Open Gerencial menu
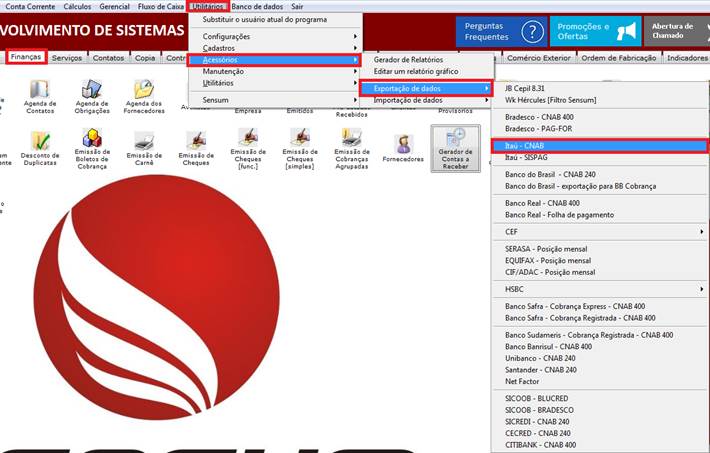710x453 pixels. pyautogui.click(x=115, y=6)
